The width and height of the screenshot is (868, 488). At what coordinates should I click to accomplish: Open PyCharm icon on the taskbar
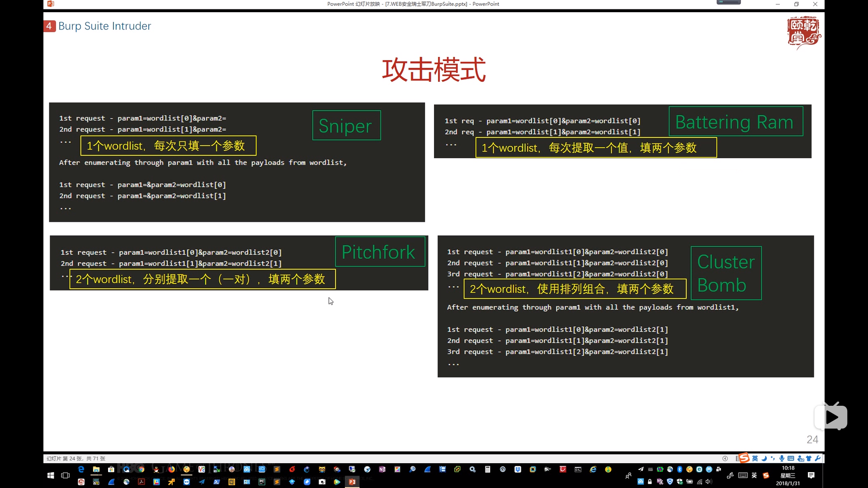[x=262, y=482]
